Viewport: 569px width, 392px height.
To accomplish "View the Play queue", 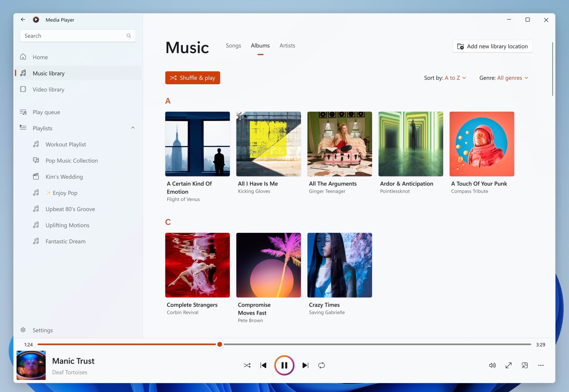I will tap(46, 112).
